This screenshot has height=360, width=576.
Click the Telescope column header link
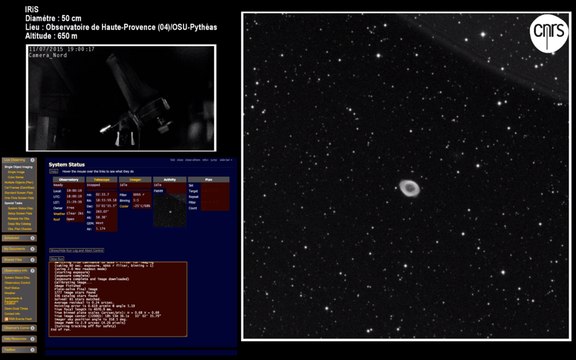point(102,180)
